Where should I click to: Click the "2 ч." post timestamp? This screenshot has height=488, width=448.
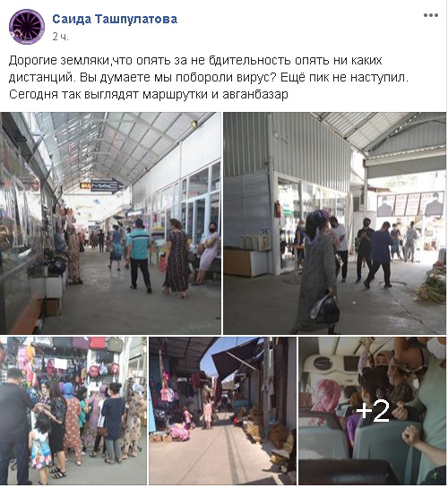tap(60, 37)
